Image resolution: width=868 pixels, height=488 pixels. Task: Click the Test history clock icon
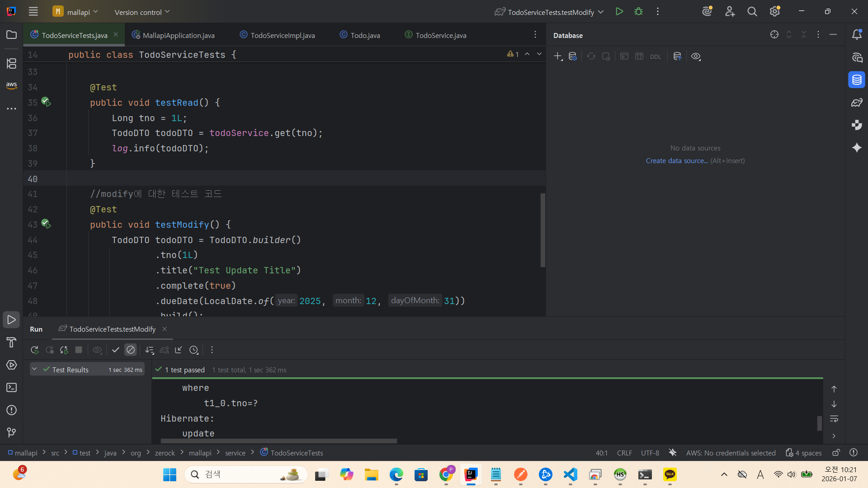tap(194, 350)
